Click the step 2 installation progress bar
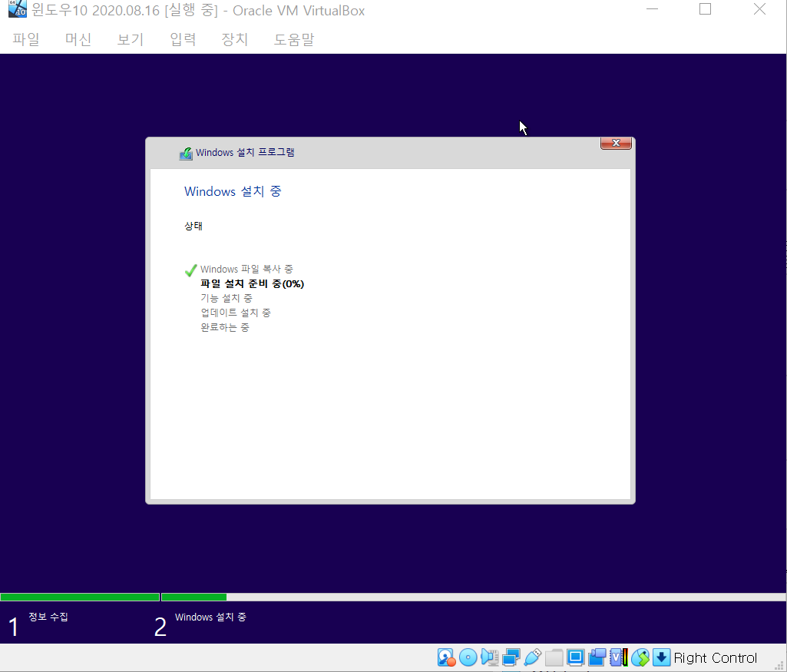787x672 pixels. tap(473, 598)
